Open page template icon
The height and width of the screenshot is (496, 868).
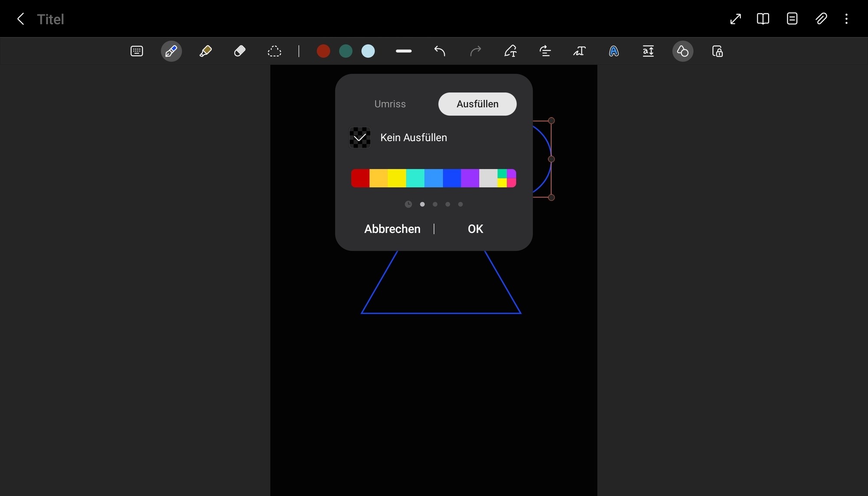click(x=792, y=19)
